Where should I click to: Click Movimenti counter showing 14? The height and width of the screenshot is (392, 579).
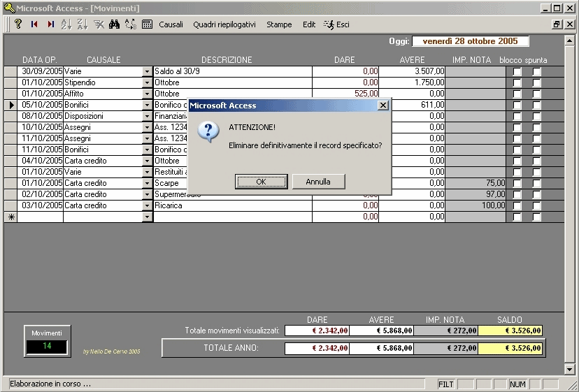[47, 347]
